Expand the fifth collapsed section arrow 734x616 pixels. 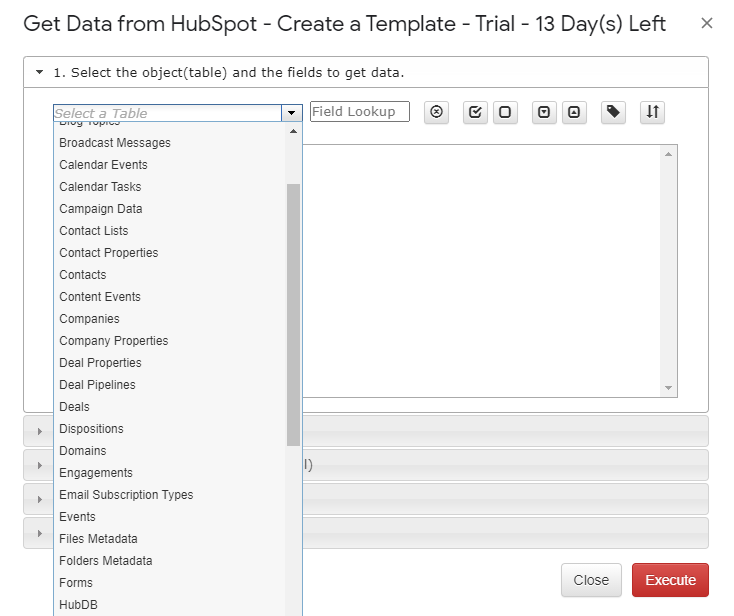point(40,533)
